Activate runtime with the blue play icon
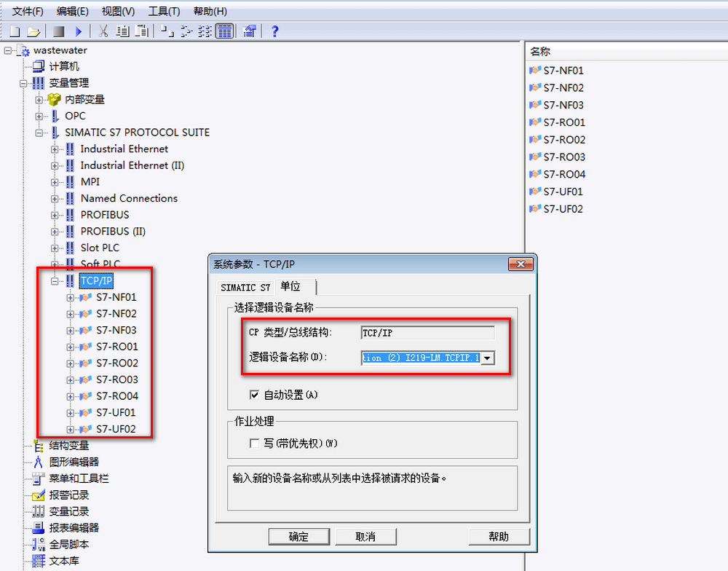This screenshot has height=571, width=728. 79,31
